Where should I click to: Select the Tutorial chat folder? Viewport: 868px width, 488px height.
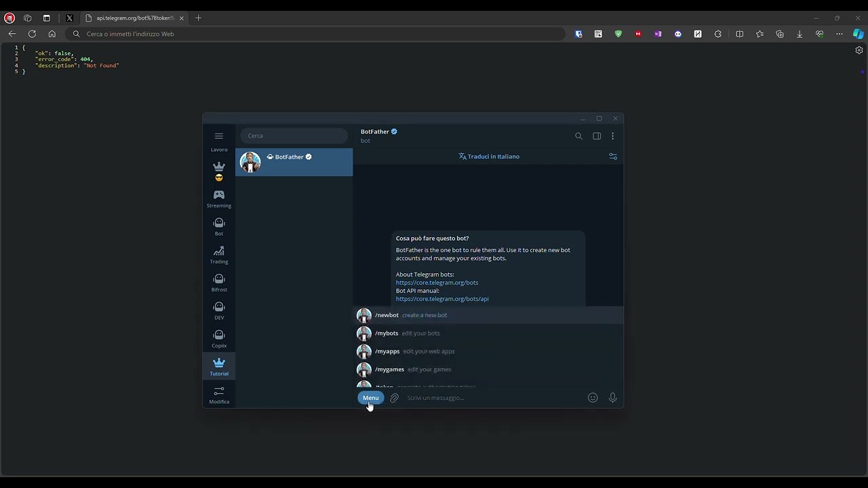218,367
